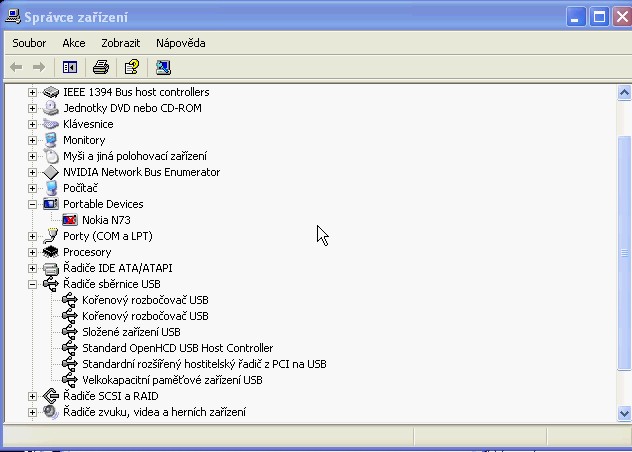Click the Řadiče IDE ATA/ATAPI icon
The width and height of the screenshot is (632, 452).
(51, 268)
